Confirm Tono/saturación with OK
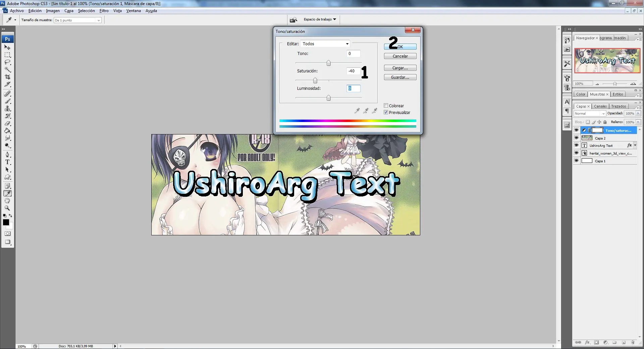The image size is (644, 349). pos(400,47)
